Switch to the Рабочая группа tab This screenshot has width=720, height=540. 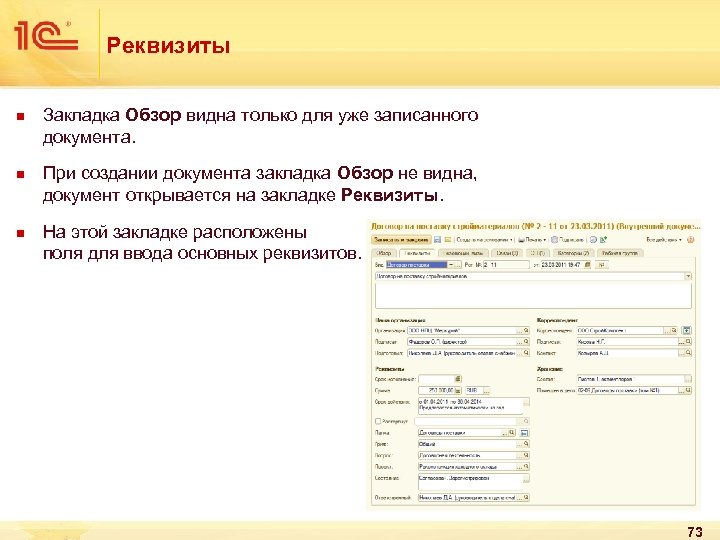pos(619,253)
